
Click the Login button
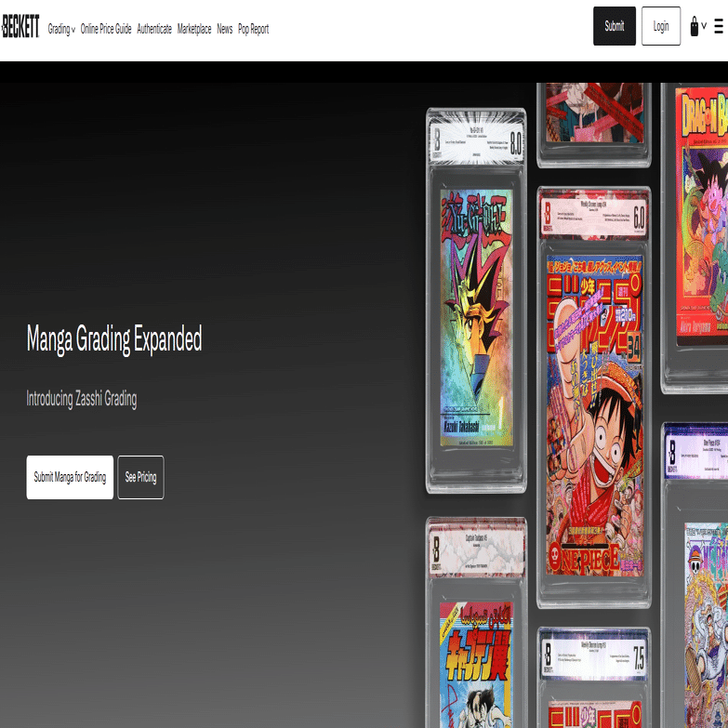click(661, 26)
